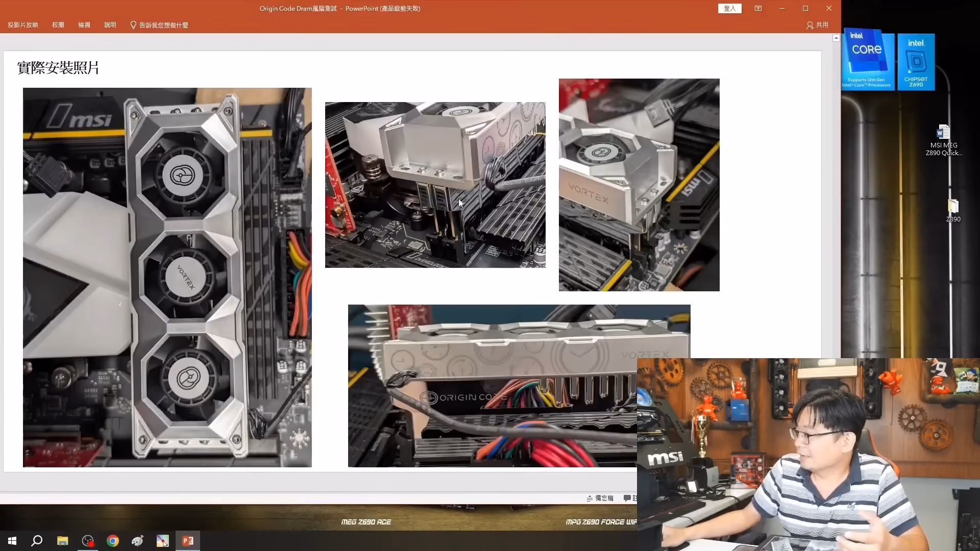This screenshot has height=551, width=980.
Task: Click the comments speech bubble icon
Action: (x=627, y=498)
